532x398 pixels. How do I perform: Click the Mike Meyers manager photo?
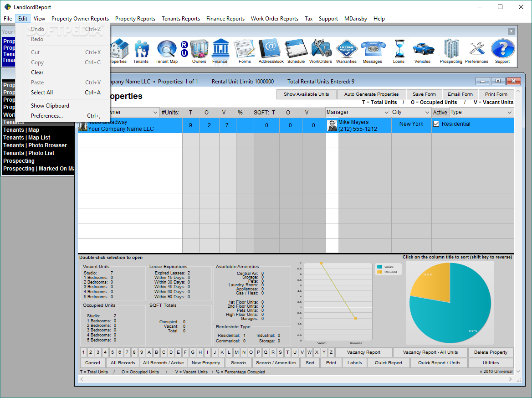click(x=332, y=125)
